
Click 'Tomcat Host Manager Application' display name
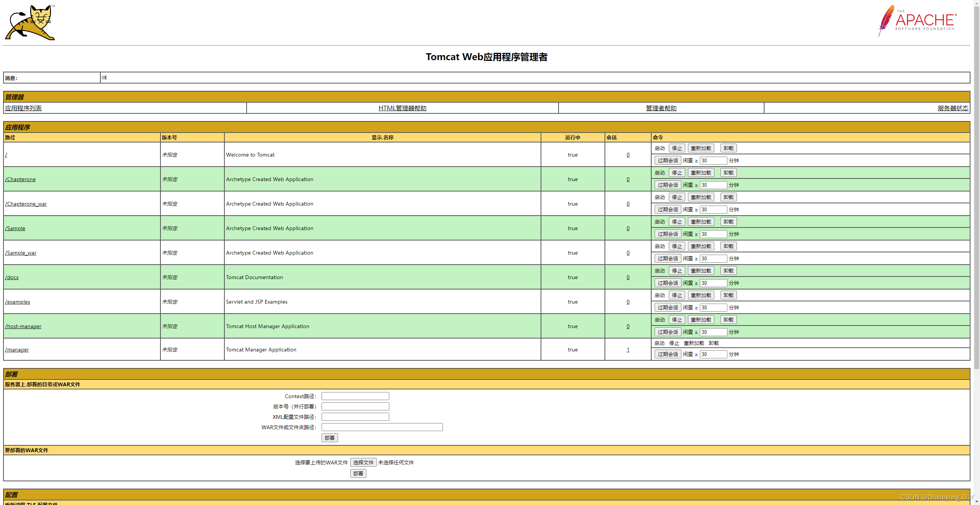(268, 326)
